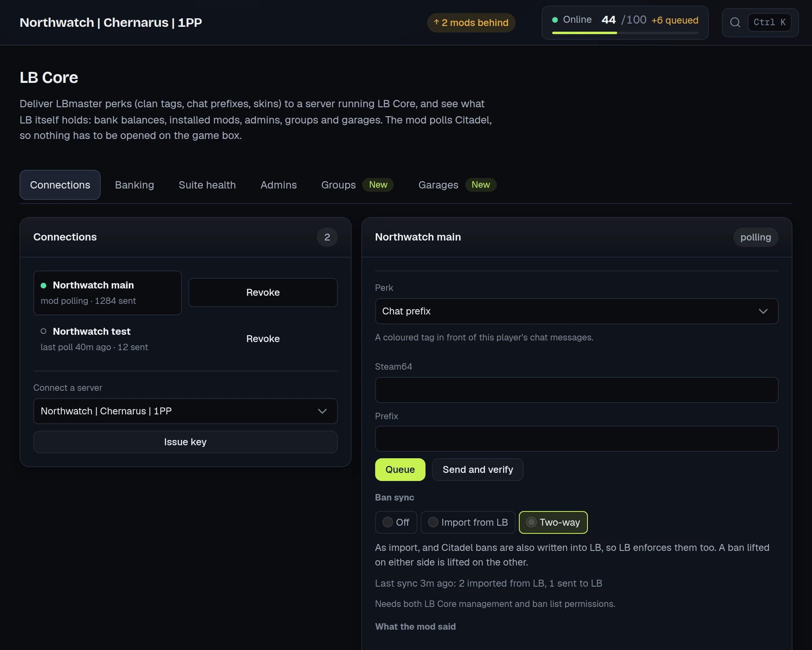This screenshot has width=812, height=650.
Task: Open the Connect a server dropdown
Action: pyautogui.click(x=186, y=411)
